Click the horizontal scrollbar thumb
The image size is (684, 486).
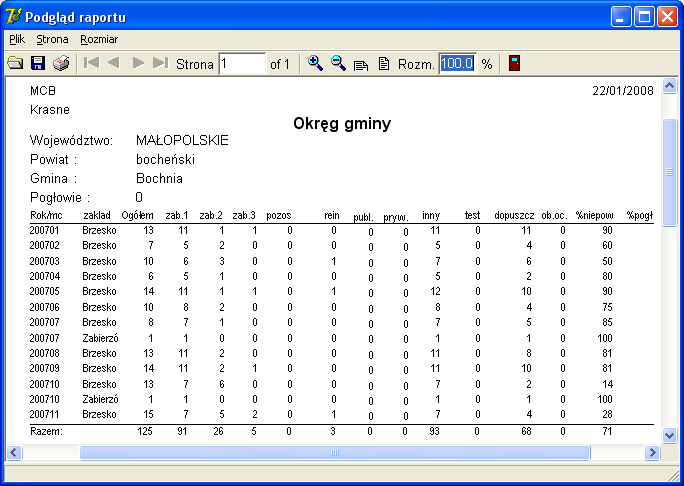coord(335,452)
